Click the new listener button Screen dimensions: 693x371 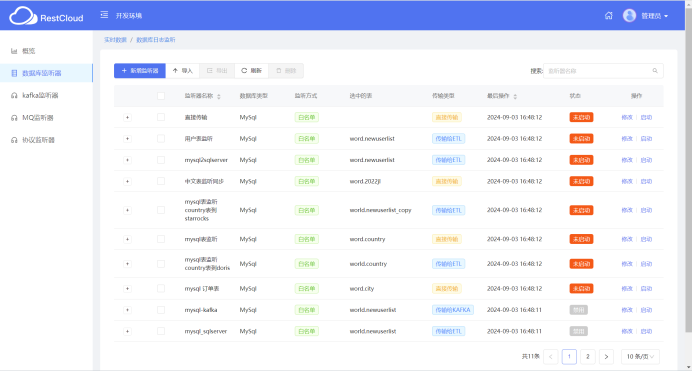point(140,71)
